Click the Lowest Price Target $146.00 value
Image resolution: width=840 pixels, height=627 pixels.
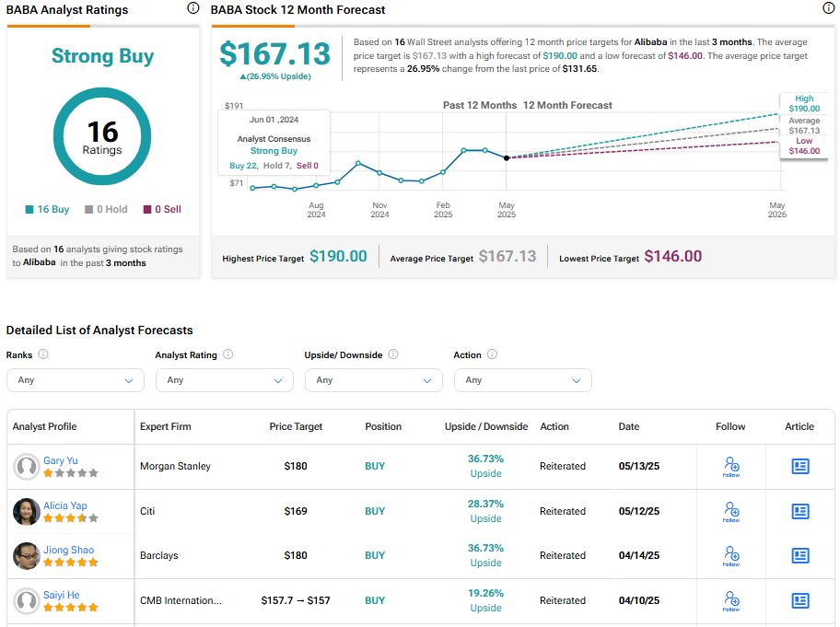(x=673, y=257)
